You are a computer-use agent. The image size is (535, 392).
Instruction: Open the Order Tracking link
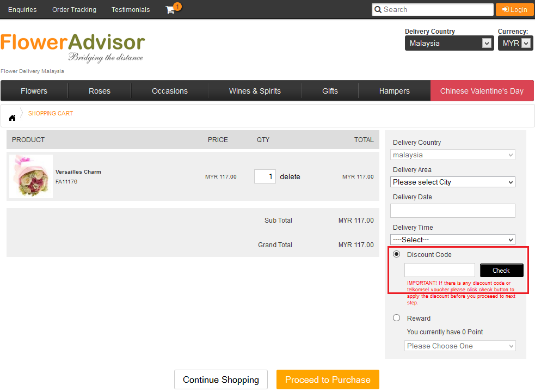(74, 10)
